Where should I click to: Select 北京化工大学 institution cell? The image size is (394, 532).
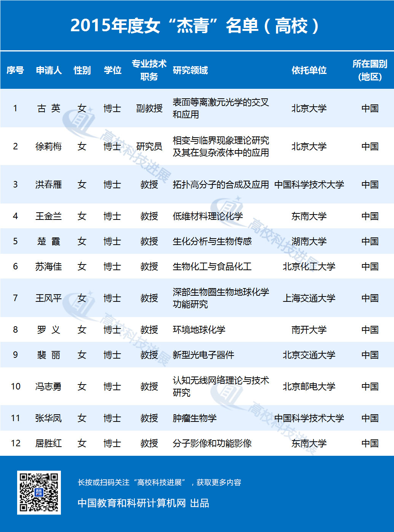pos(309,267)
